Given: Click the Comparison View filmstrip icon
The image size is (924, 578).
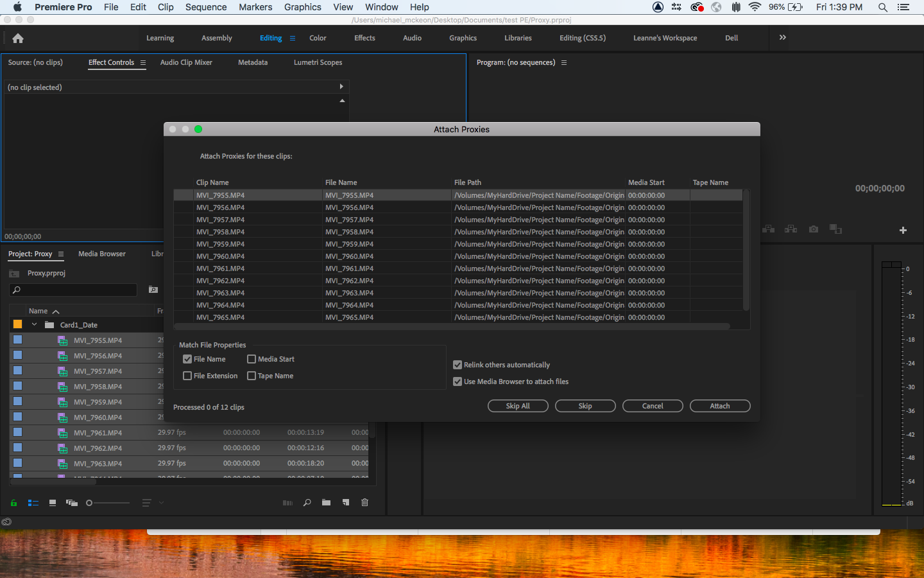Looking at the screenshot, I should click(x=835, y=229).
